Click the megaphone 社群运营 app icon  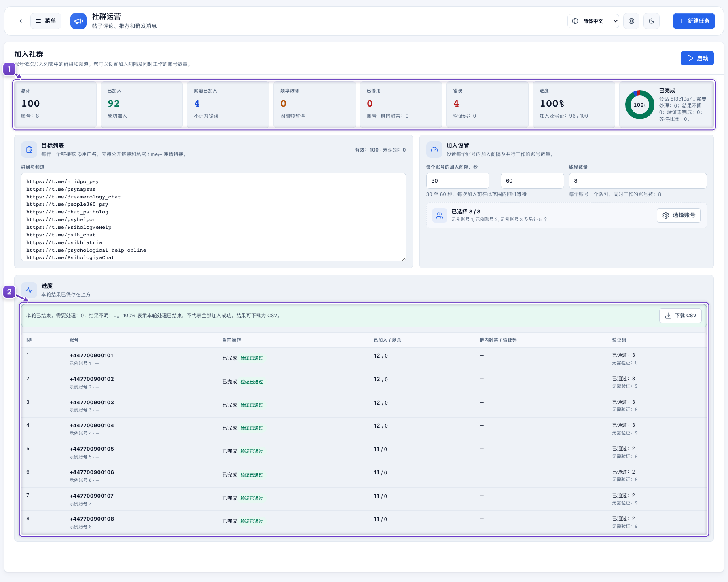(78, 21)
